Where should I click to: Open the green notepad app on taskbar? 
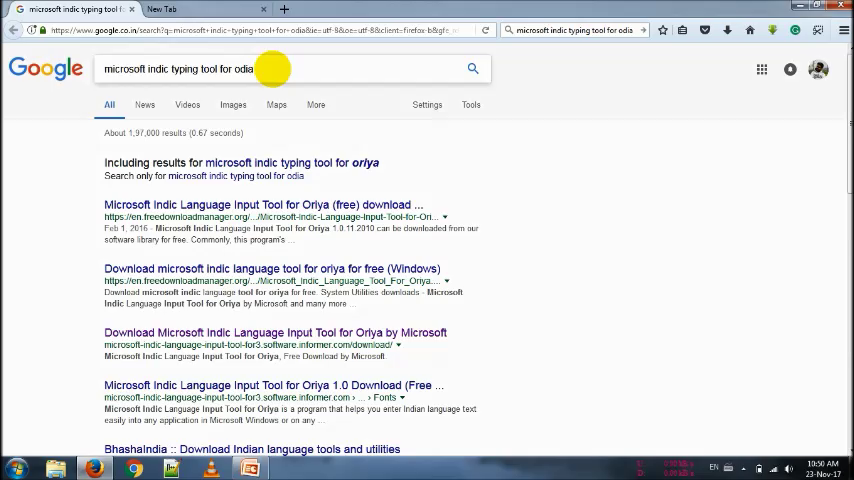click(x=172, y=469)
